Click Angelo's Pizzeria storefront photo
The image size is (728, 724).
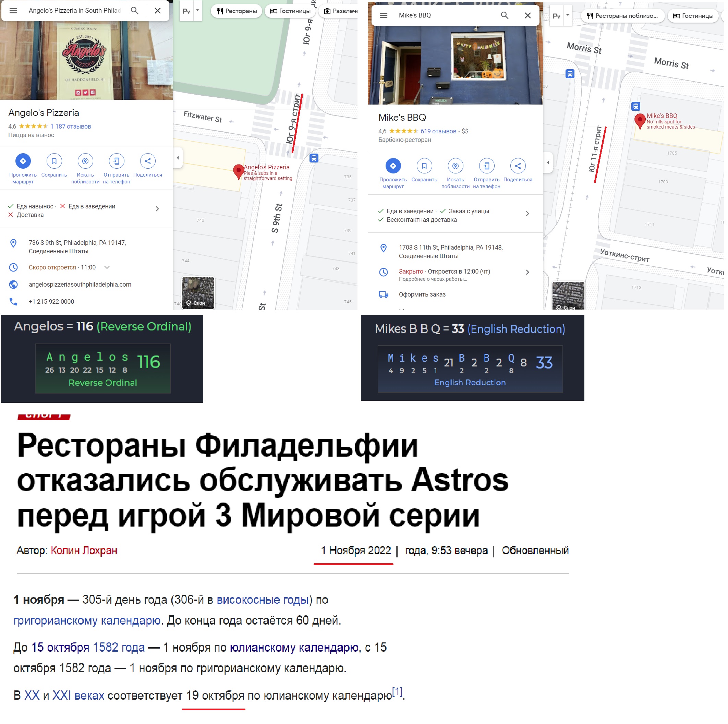[x=87, y=61]
